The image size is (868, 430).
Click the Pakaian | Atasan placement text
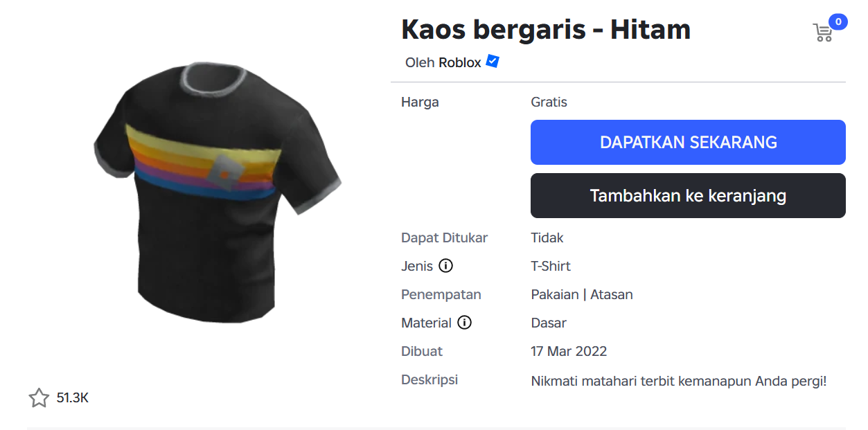pyautogui.click(x=581, y=294)
